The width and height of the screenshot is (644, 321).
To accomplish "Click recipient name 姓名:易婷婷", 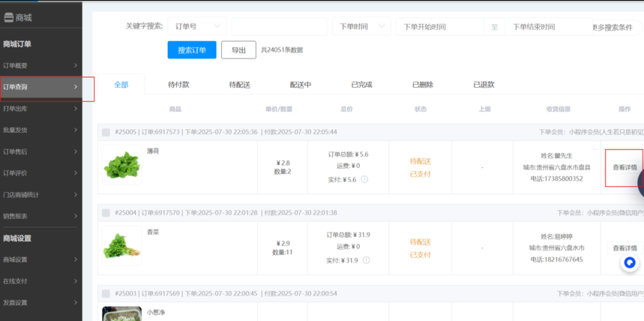I will pos(556,236).
